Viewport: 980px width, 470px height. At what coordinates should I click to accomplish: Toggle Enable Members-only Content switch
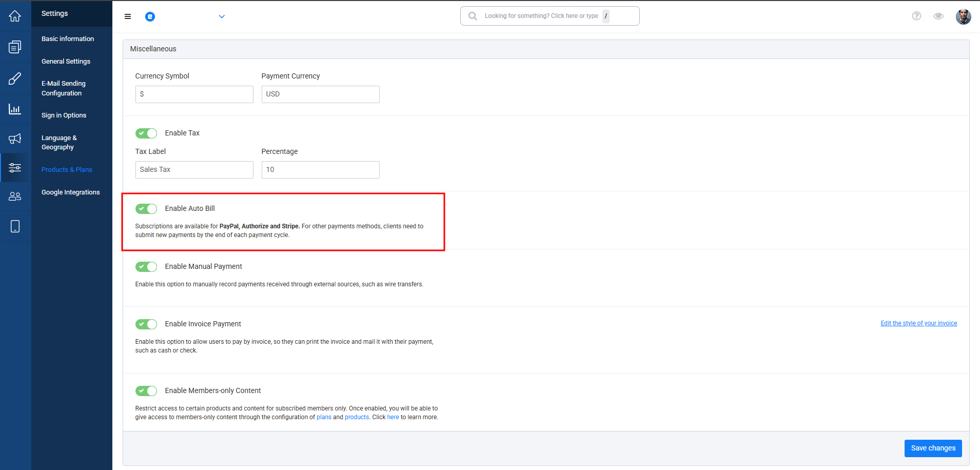(x=146, y=391)
